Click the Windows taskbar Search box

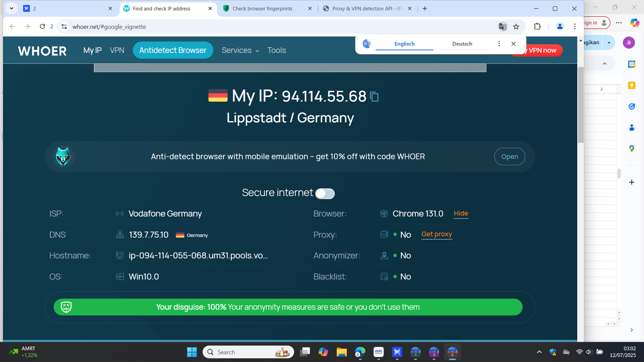(248, 352)
